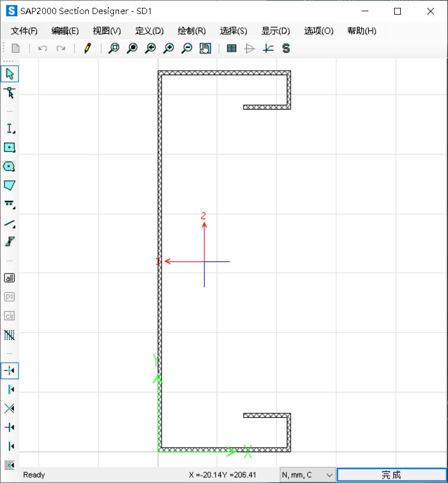
Task: Restore full view with filled magnifier
Action: (132, 48)
